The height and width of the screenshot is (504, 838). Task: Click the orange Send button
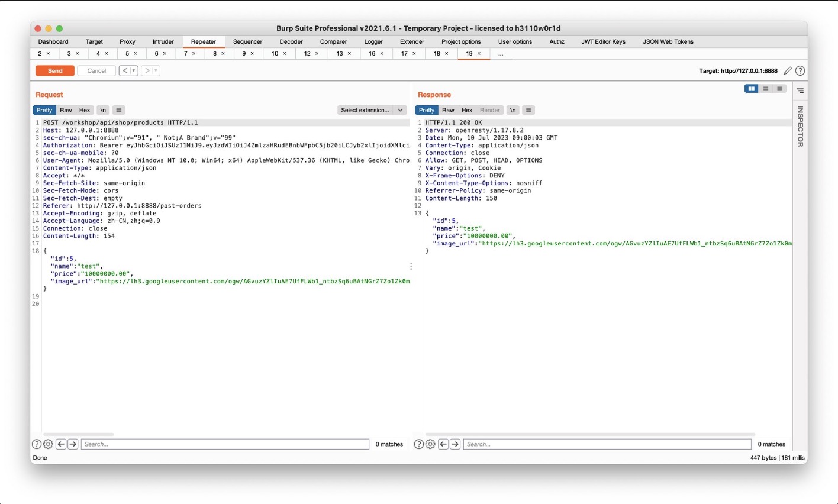click(55, 71)
